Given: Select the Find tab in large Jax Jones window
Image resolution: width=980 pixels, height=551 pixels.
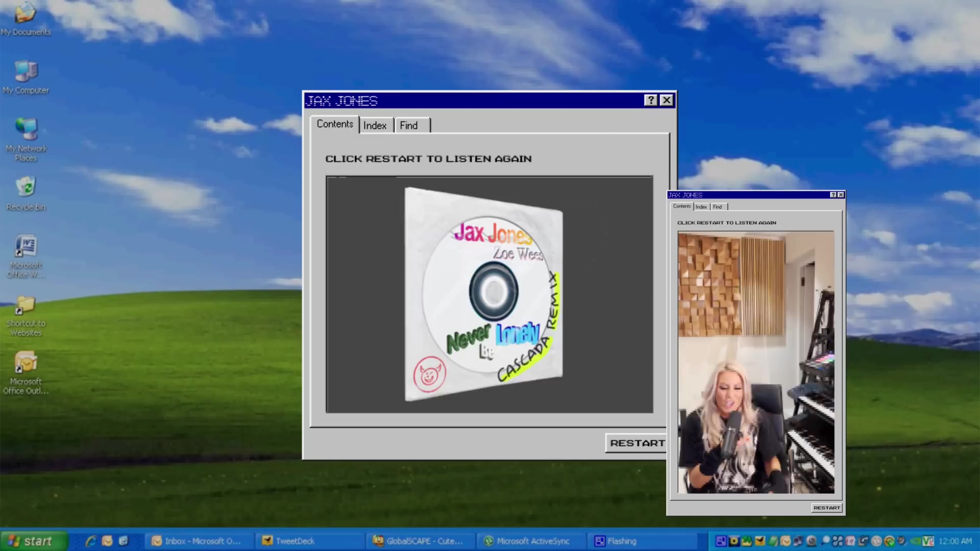Looking at the screenshot, I should tap(412, 126).
